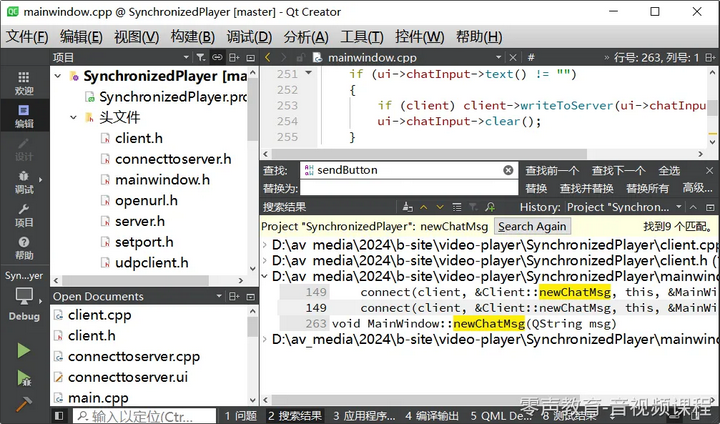Switch to 1 问题 output pane
Screen dimensions: 720x424
(241, 416)
